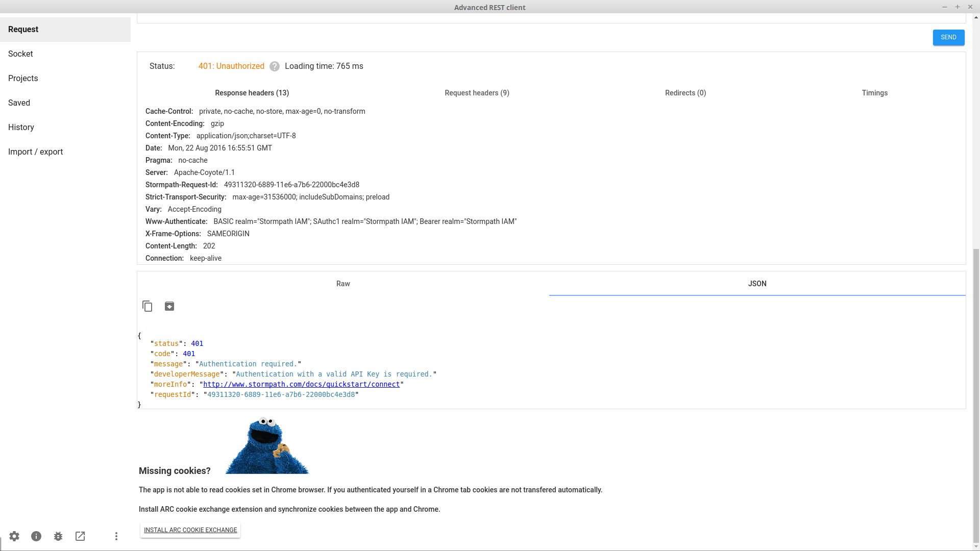The image size is (980, 551).
Task: Select the JSON response tab
Action: pos(757,284)
